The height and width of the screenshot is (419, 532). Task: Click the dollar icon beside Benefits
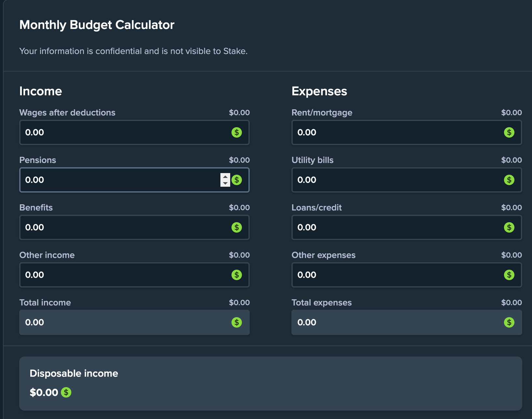(x=237, y=227)
